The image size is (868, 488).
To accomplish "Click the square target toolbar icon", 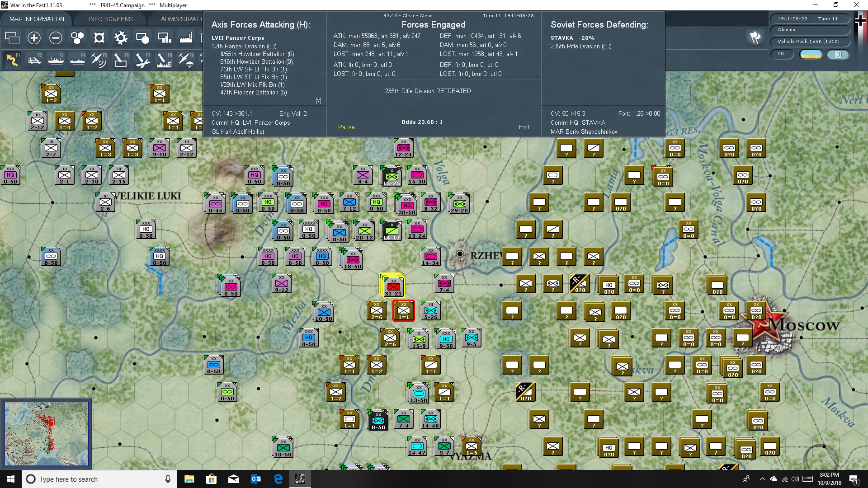I will [99, 38].
